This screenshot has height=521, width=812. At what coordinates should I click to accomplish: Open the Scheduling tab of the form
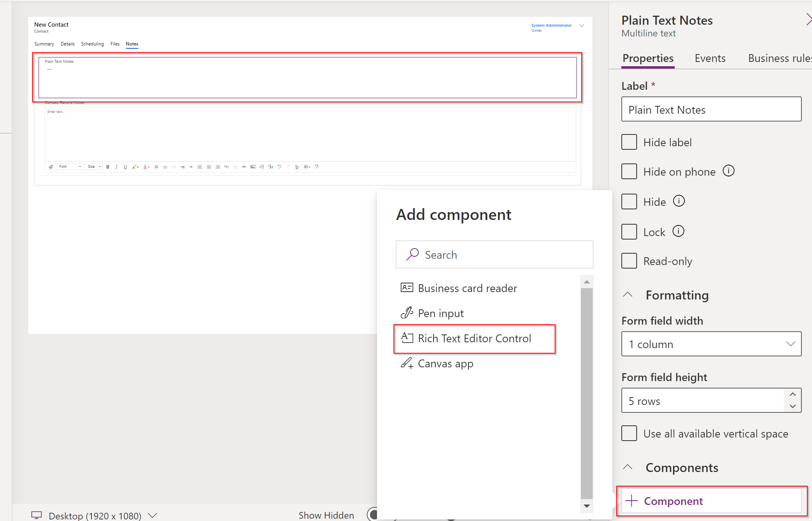[x=92, y=44]
